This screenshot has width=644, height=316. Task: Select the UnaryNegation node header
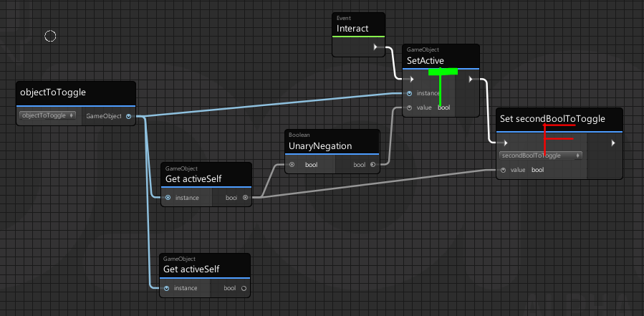[x=332, y=142]
